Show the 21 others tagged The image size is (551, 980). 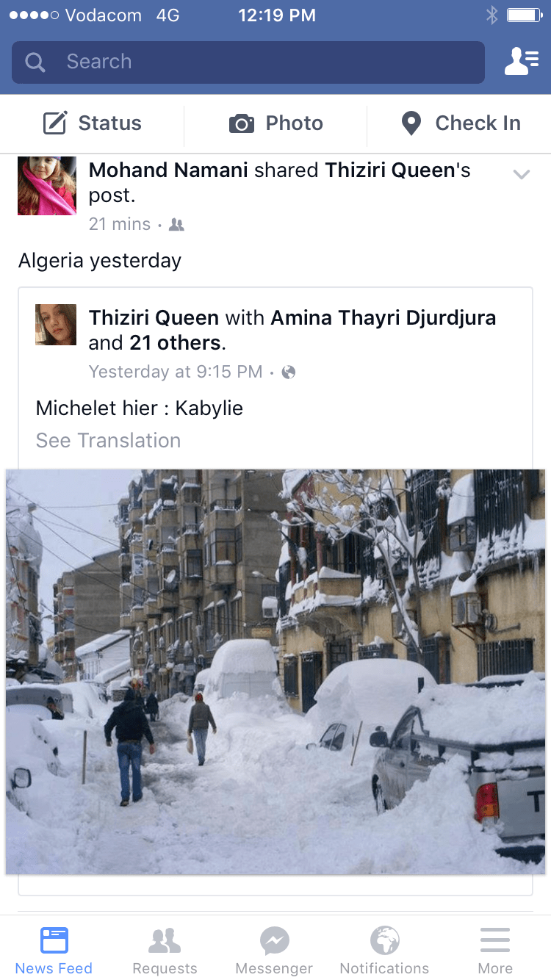(x=176, y=343)
